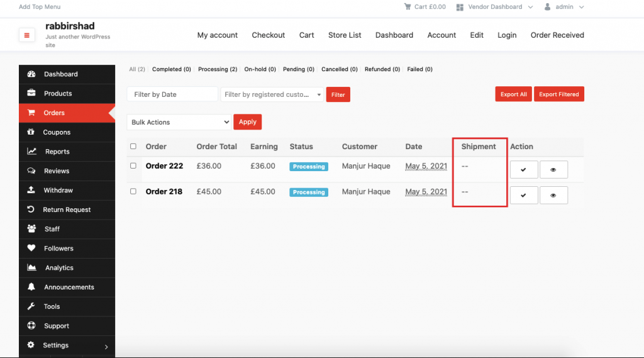Image resolution: width=644 pixels, height=358 pixels.
Task: View Order 218 with eye icon
Action: (x=553, y=195)
